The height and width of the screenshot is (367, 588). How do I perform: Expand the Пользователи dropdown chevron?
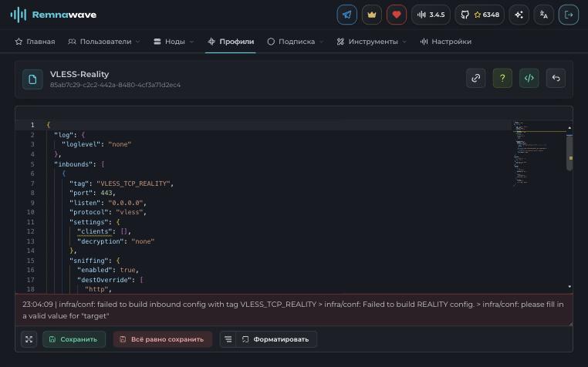(137, 42)
